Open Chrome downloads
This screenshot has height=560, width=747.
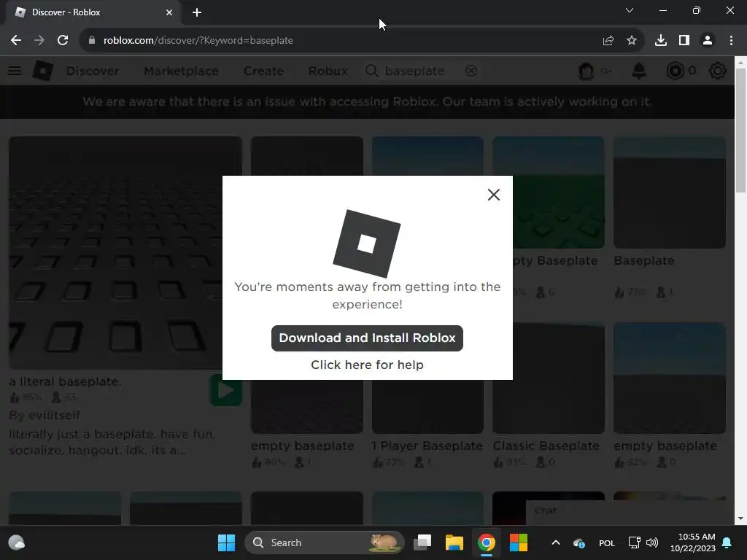[x=661, y=41]
